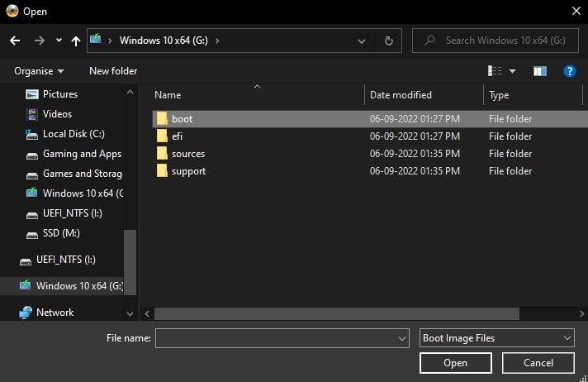Open the Organise menu
Image resolution: width=588 pixels, height=382 pixels.
point(39,71)
